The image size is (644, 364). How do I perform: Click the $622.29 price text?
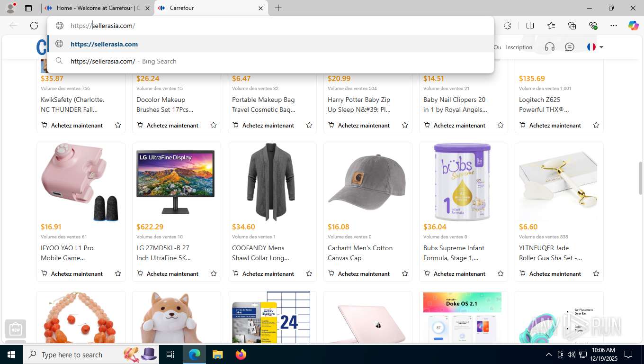150,227
